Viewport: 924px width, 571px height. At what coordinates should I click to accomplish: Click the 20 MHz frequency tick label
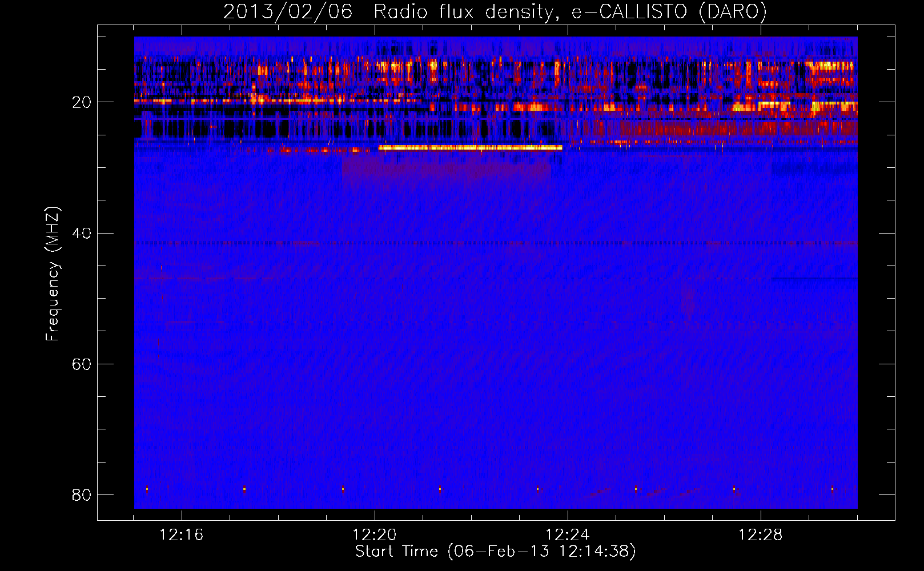tap(82, 103)
